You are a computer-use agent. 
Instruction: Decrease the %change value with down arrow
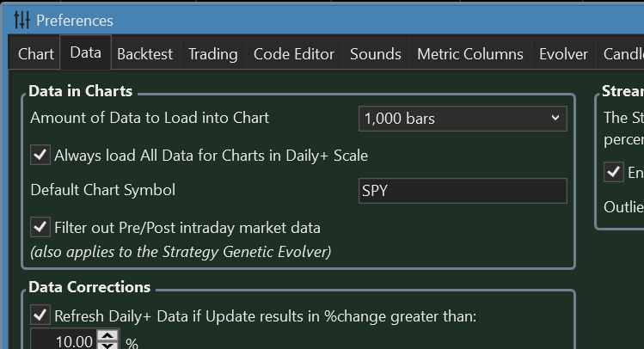tap(107, 346)
